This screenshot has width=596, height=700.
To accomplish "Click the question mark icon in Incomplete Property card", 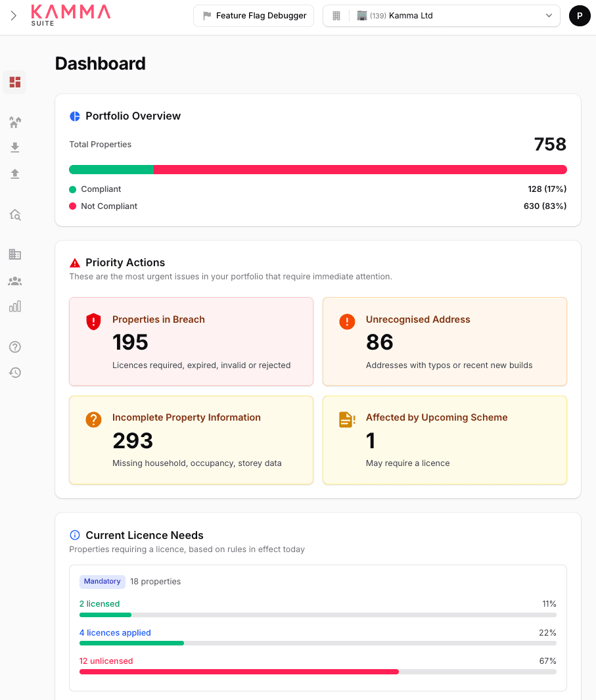I will pos(93,419).
